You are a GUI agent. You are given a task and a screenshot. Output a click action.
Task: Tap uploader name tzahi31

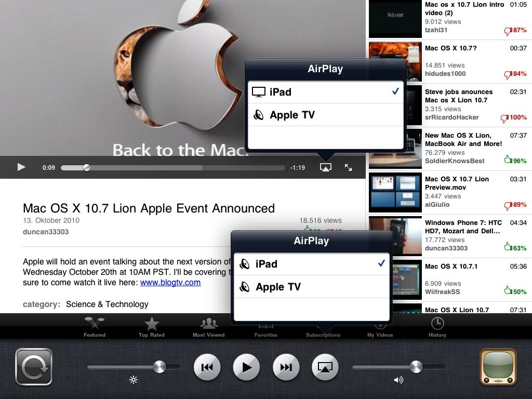click(436, 30)
